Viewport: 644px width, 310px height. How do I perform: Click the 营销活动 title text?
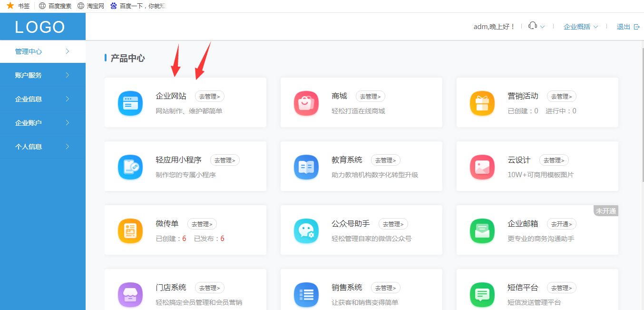(523, 96)
